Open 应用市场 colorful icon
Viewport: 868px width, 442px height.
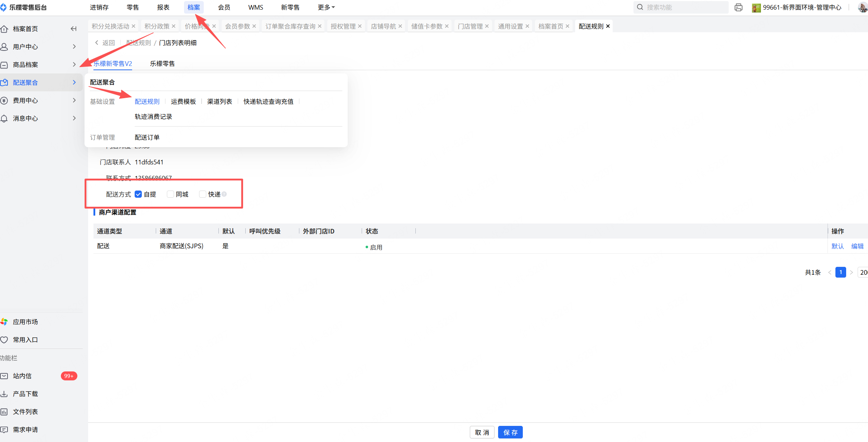pos(4,322)
